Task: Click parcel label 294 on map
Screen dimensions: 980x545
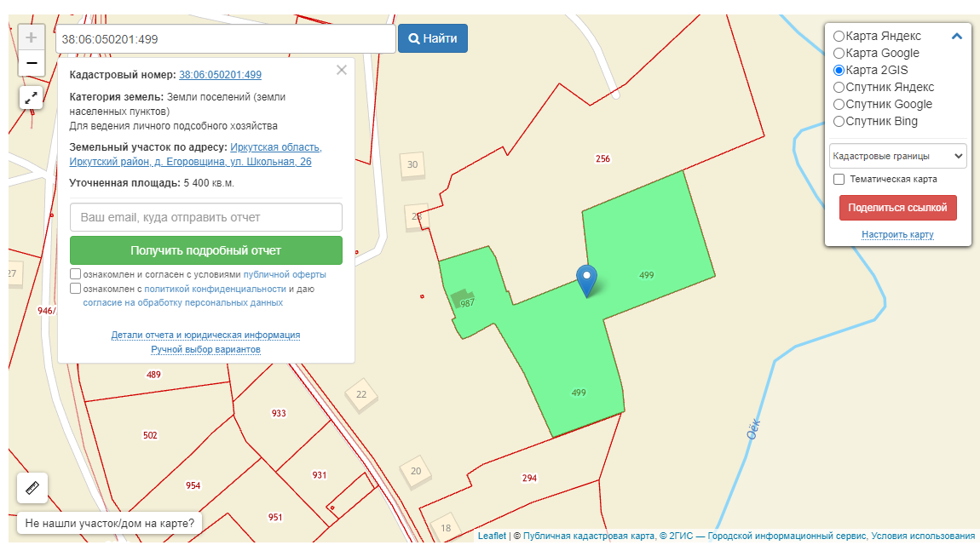Action: pos(529,479)
